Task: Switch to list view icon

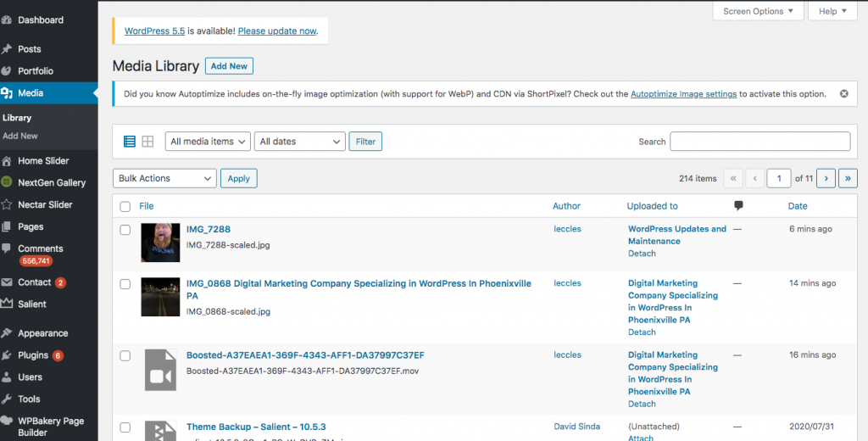Action: 130,142
